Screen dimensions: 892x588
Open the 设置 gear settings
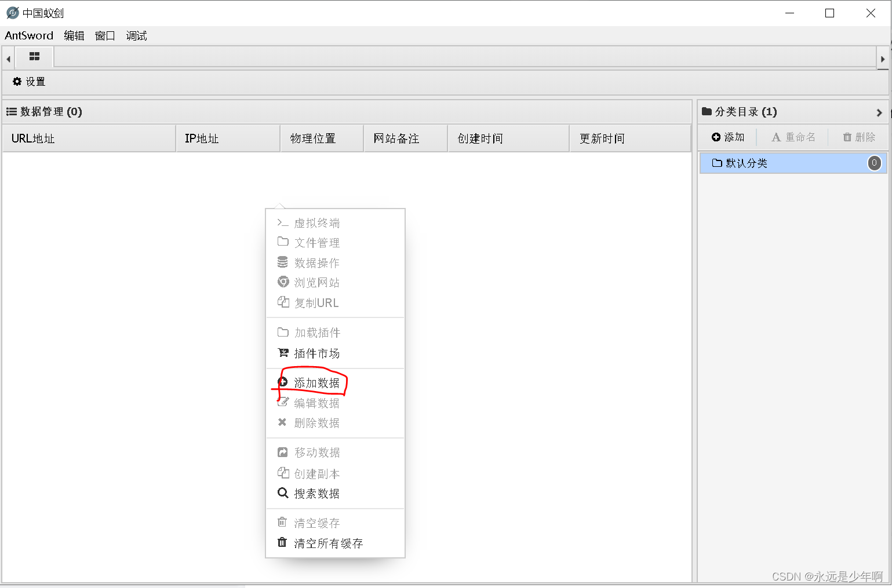click(x=28, y=82)
